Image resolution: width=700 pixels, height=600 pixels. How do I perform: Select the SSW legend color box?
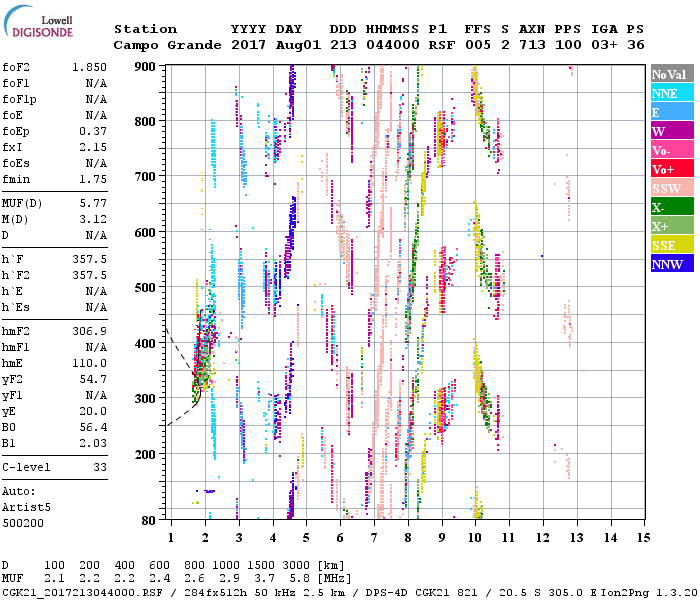(x=672, y=188)
